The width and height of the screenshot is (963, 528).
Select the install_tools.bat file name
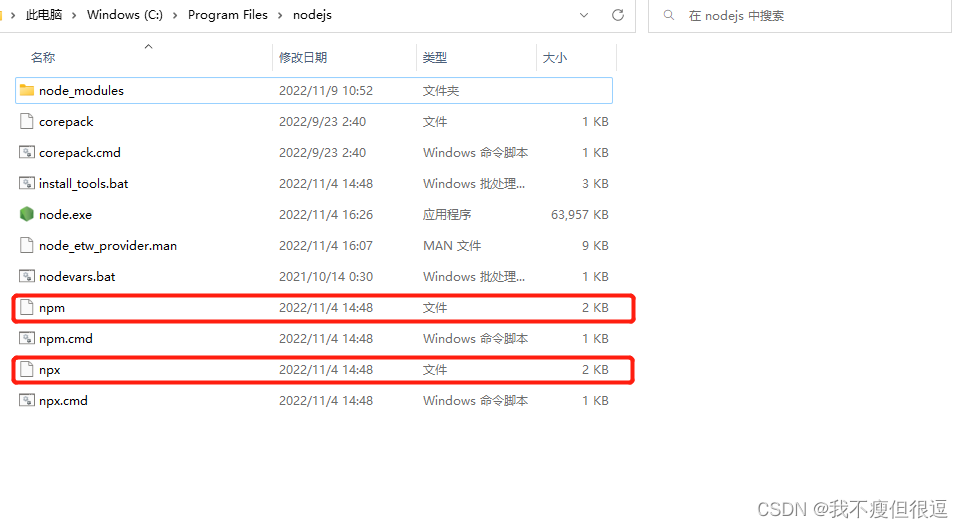(x=84, y=184)
